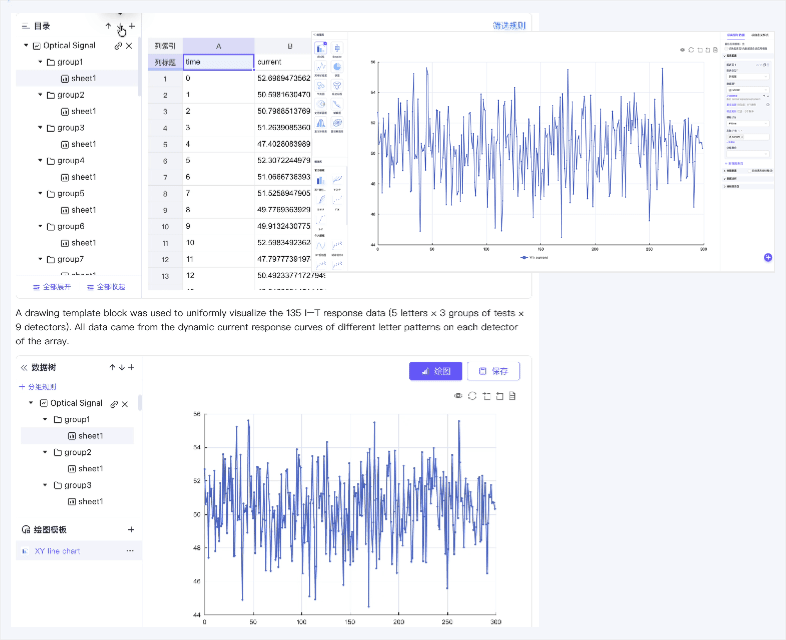Open the XY line chart three-dot menu
This screenshot has height=640, width=786.
(130, 551)
